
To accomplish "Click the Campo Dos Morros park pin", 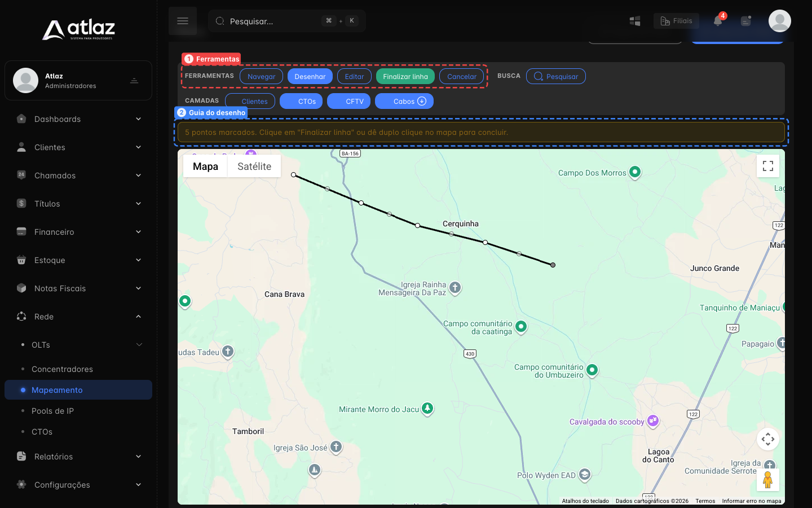I will (635, 172).
